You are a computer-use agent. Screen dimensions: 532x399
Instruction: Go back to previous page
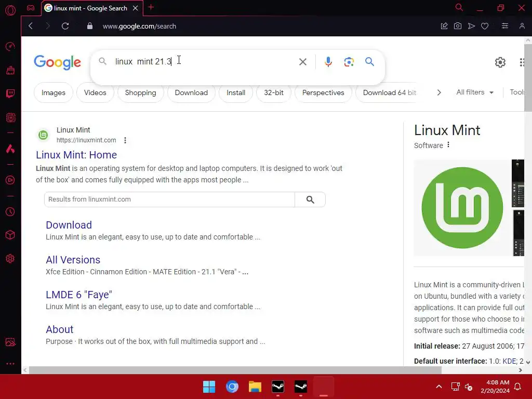(31, 26)
